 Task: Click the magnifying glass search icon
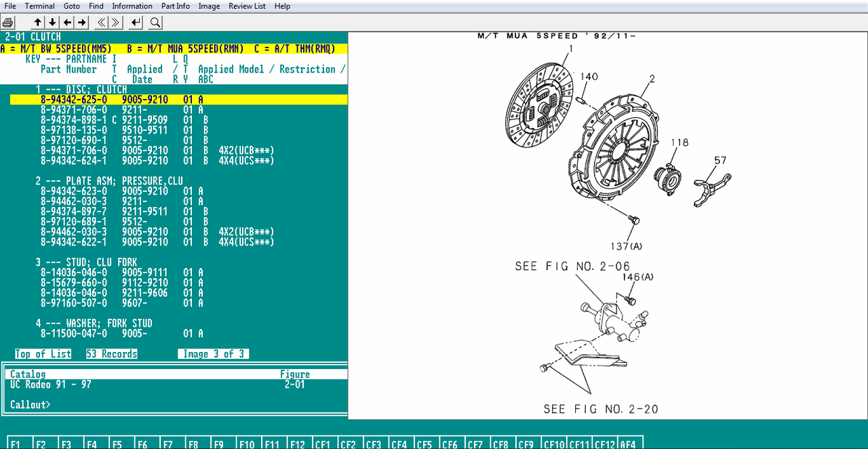155,22
